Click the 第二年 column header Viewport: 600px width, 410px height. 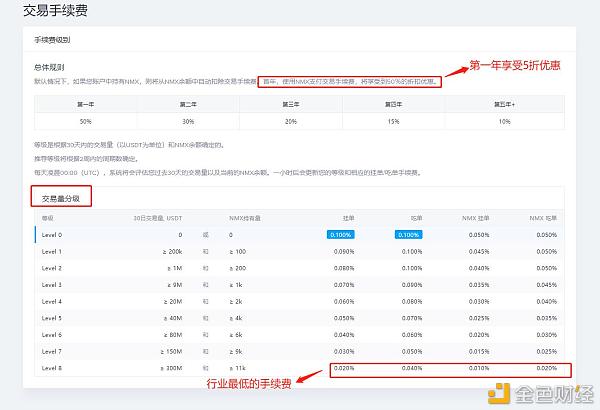(x=188, y=104)
